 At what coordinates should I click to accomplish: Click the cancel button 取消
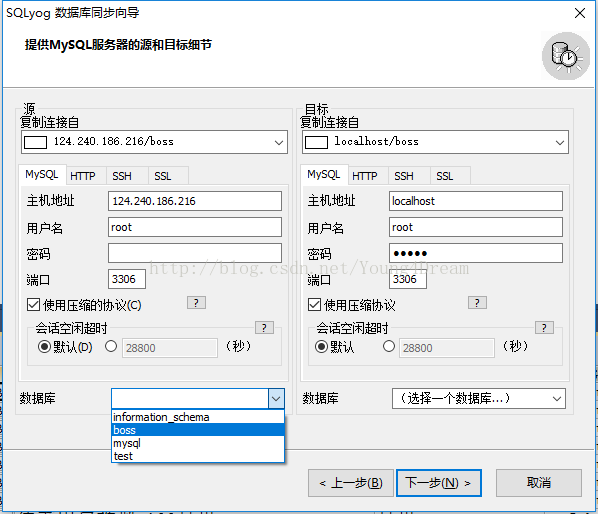pyautogui.click(x=539, y=483)
